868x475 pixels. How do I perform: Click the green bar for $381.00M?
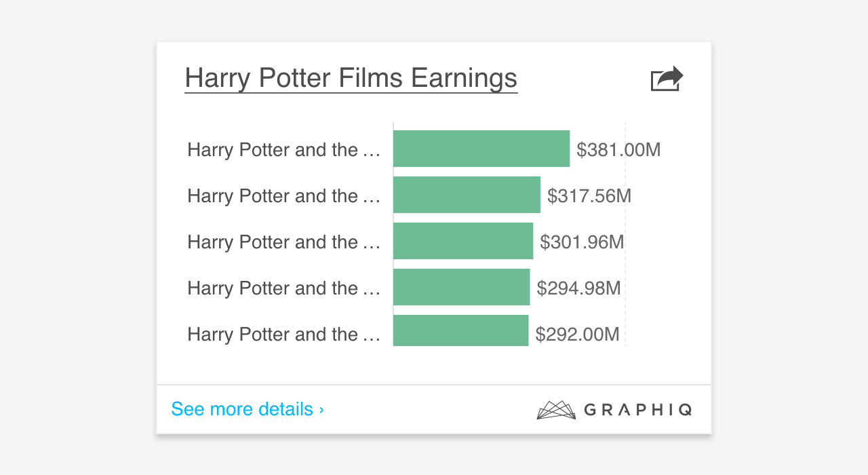481,149
